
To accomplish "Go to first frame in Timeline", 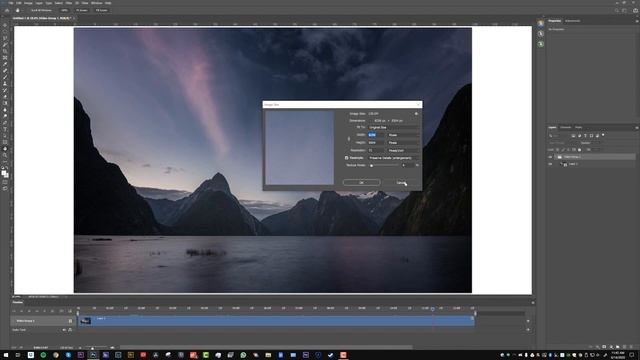I will (x=13, y=311).
